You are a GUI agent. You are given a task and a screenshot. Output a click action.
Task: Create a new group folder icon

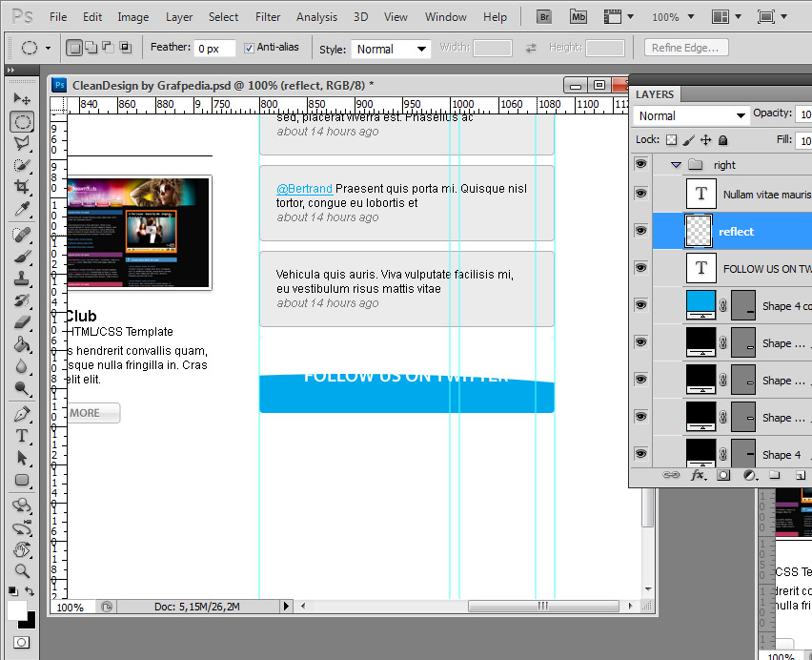tap(775, 475)
